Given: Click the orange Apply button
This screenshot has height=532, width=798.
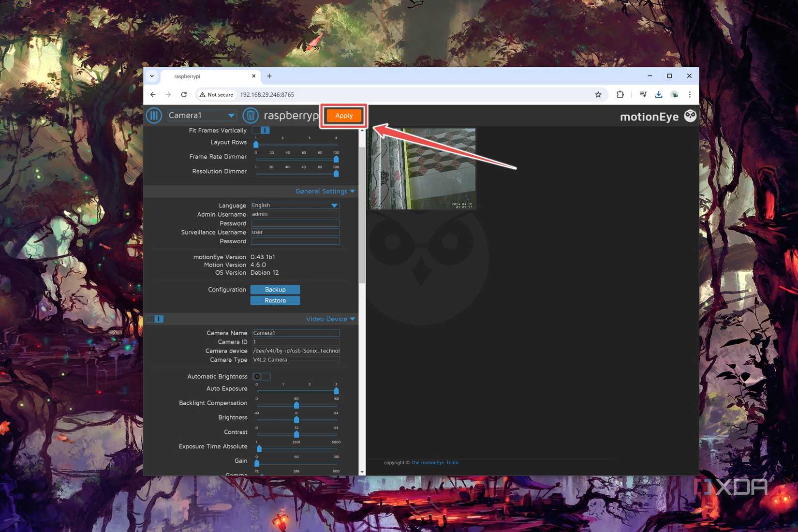Looking at the screenshot, I should point(344,116).
